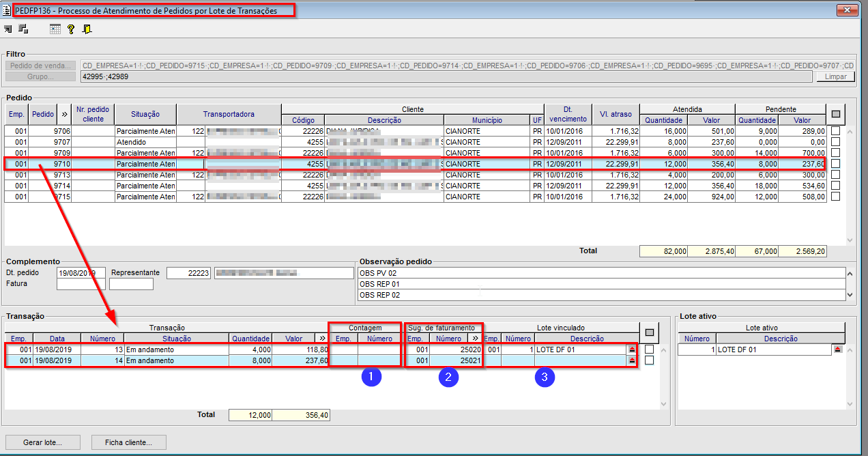
Task: Click Sug. de faturamento number 25020
Action: tap(457, 350)
